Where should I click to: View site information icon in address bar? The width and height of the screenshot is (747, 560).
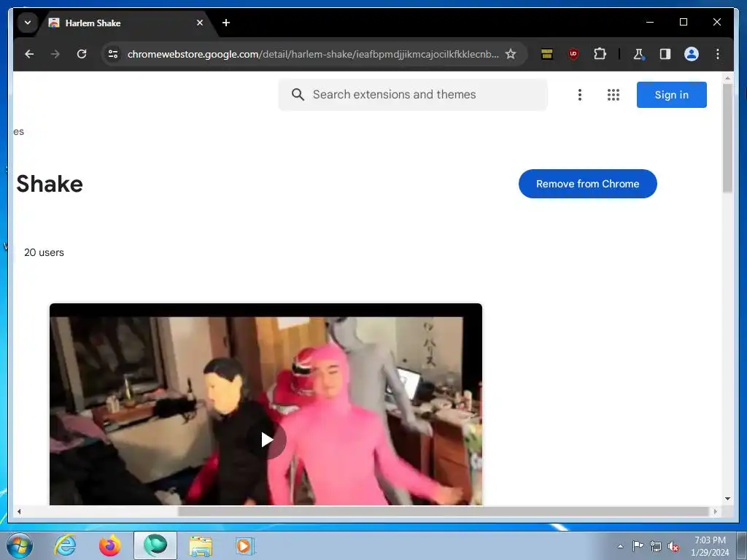(113, 54)
